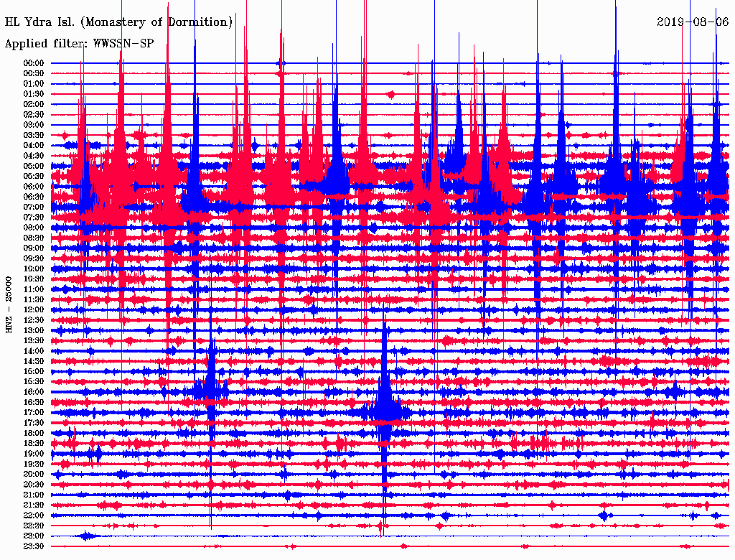Click the small blue event on 23:00 trace
The image size is (735, 560).
(x=86, y=536)
